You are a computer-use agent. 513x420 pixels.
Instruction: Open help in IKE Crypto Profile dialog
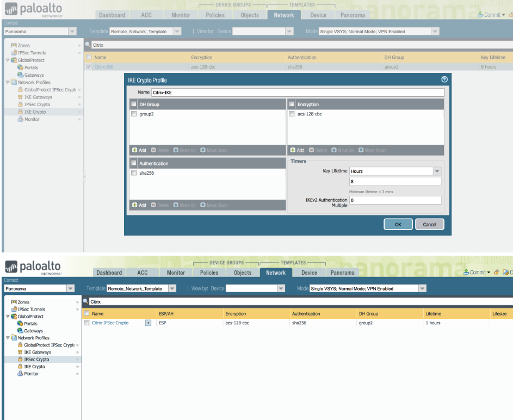click(x=444, y=79)
